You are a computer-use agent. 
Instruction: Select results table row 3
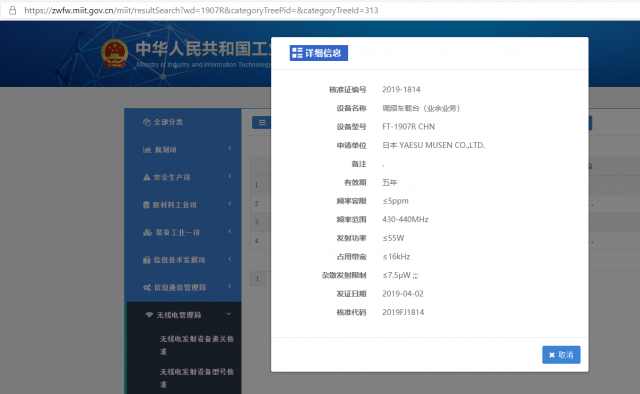coord(260,222)
